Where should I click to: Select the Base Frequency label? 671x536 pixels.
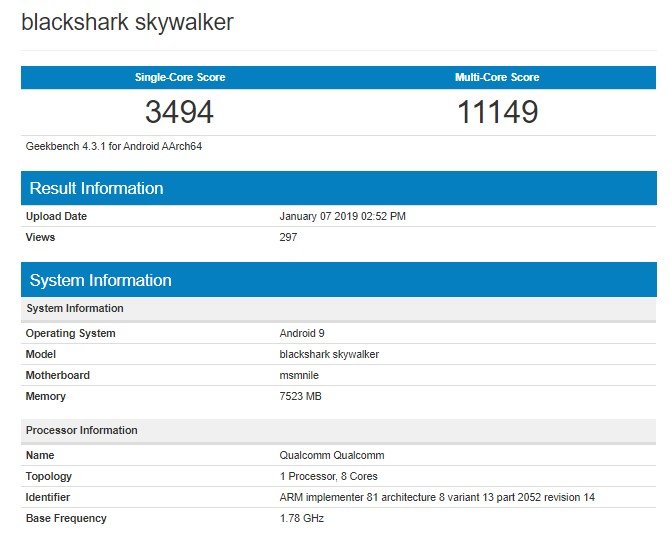(66, 518)
